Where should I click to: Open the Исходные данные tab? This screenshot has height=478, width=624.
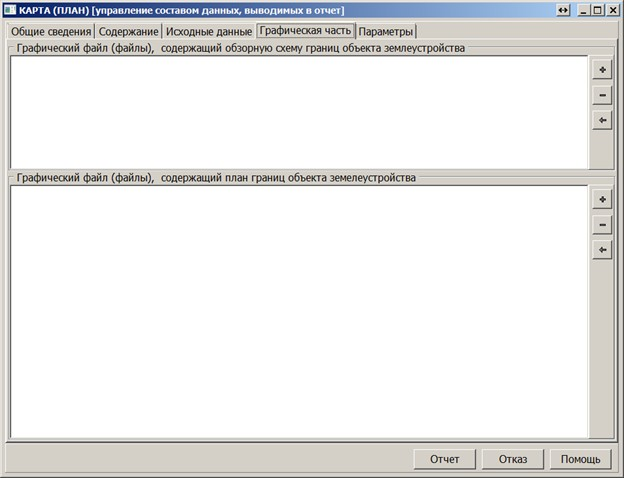click(x=209, y=31)
